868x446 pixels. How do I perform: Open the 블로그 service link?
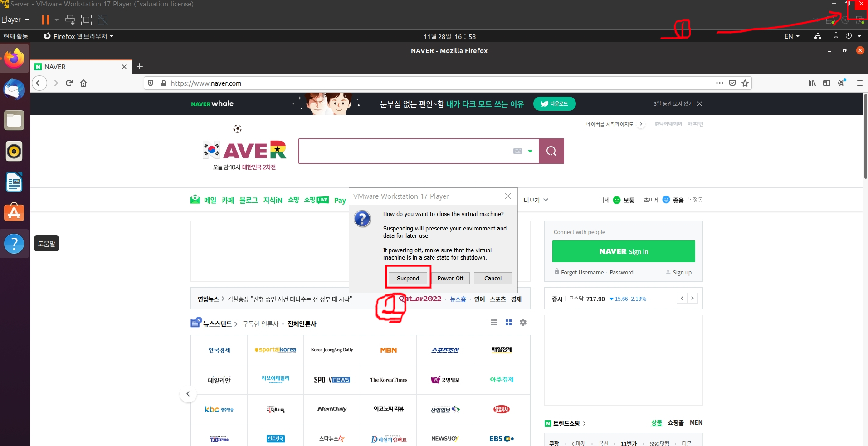tap(249, 200)
